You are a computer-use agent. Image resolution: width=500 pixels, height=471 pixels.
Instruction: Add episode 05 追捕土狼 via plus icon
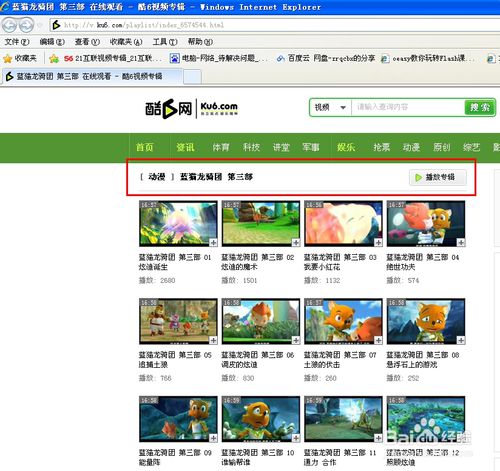(x=213, y=340)
